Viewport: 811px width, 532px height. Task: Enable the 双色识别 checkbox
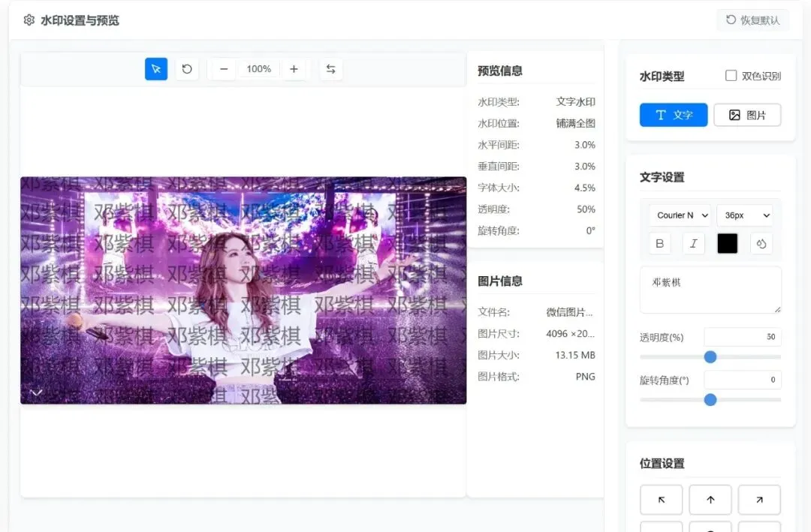(x=731, y=76)
